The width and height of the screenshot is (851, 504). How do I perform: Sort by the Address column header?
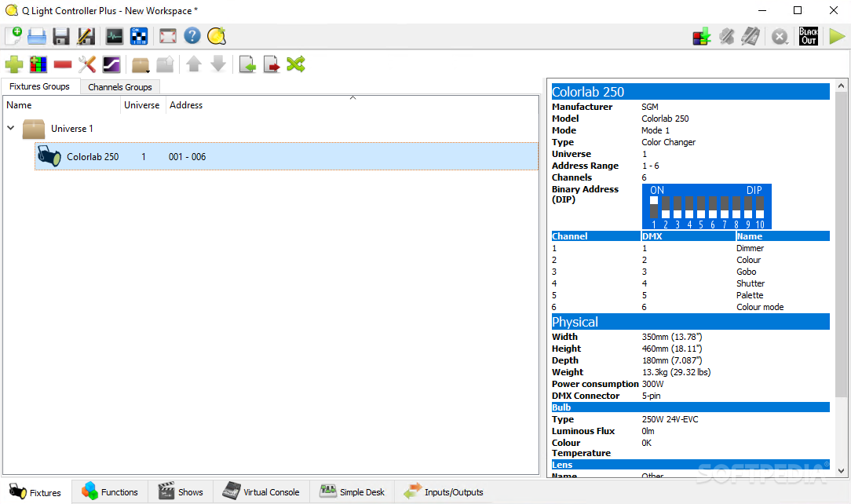click(352, 105)
